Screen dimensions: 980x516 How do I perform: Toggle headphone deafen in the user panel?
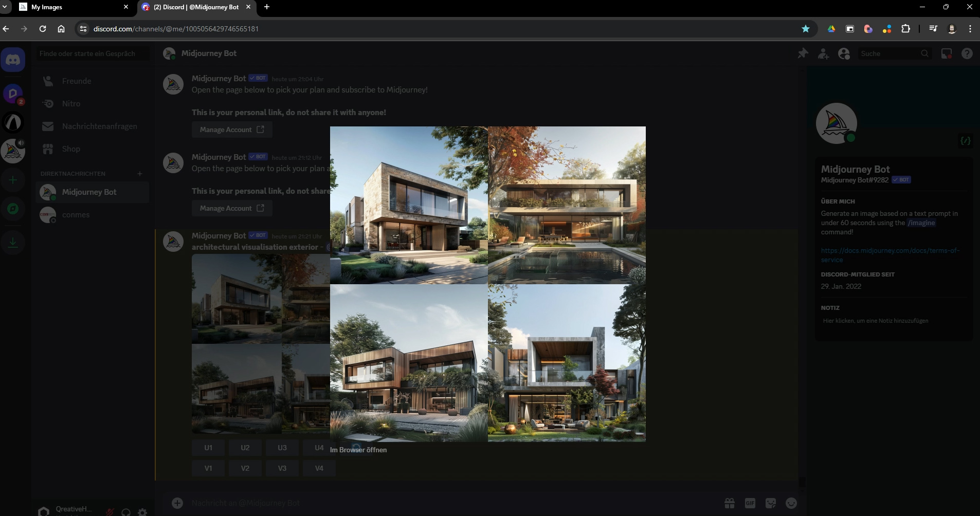click(126, 511)
